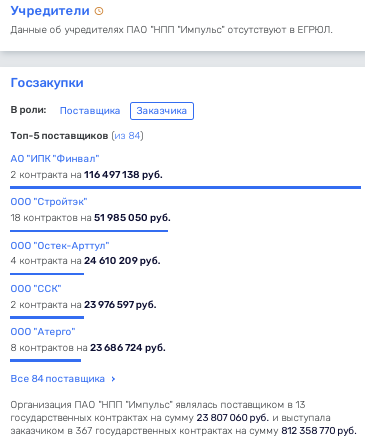
Task: Open the Учредители section heading
Action: (50, 11)
